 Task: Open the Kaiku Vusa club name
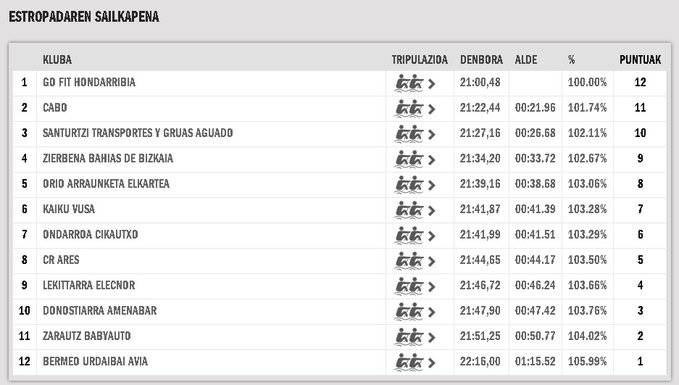point(68,209)
